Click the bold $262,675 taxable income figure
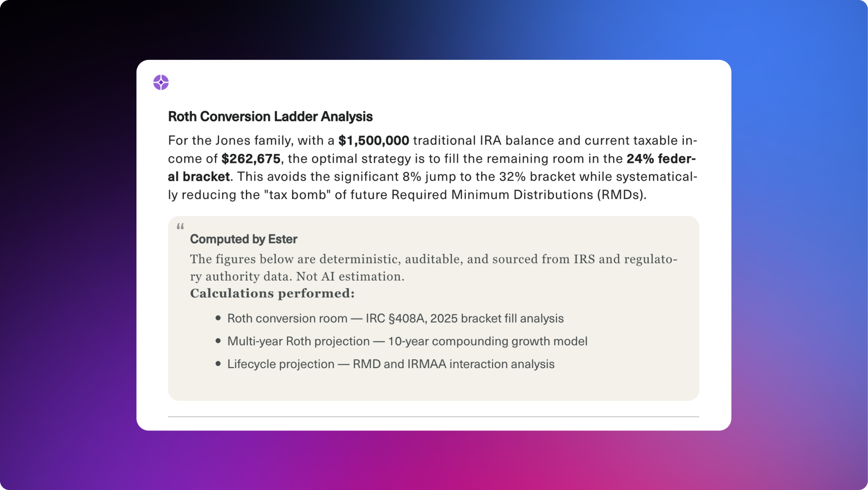Screen dimensions: 868x490 click(251, 159)
